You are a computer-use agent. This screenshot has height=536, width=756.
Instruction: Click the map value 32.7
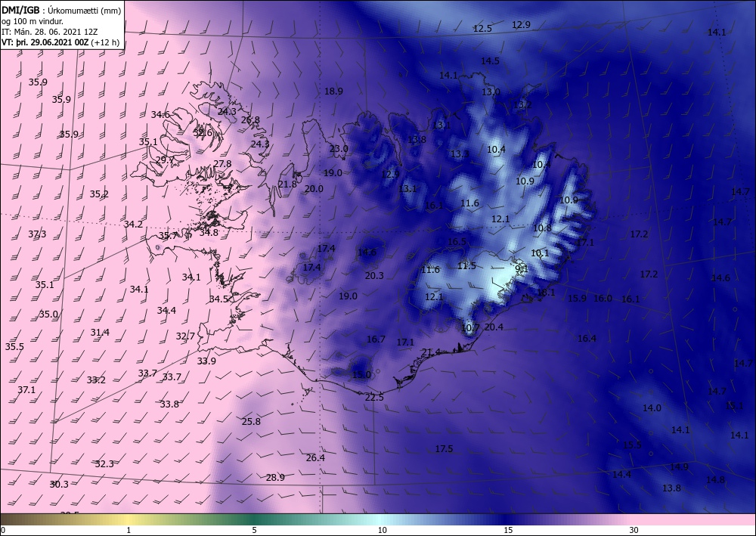pos(185,336)
